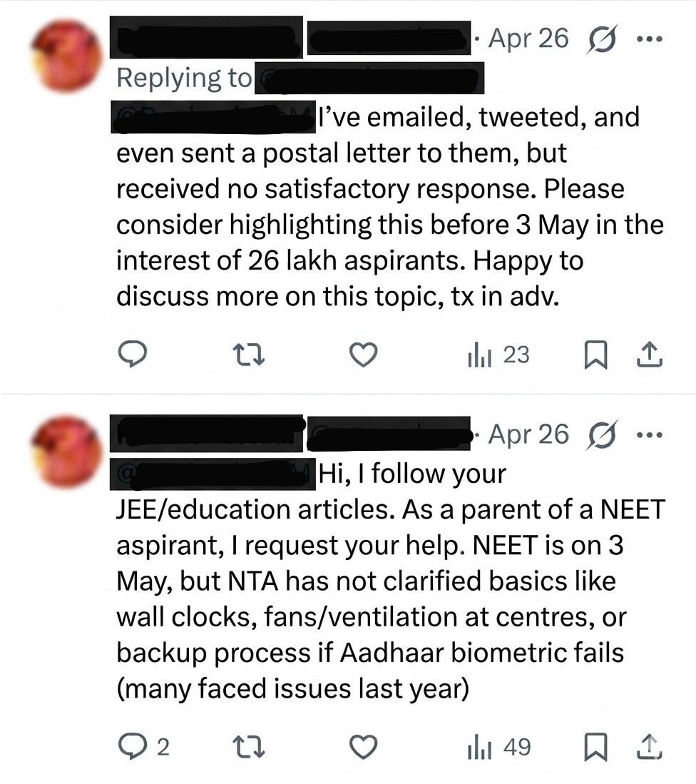The image size is (696, 784).
Task: Open profile picture of first tweet
Action: pos(68,56)
